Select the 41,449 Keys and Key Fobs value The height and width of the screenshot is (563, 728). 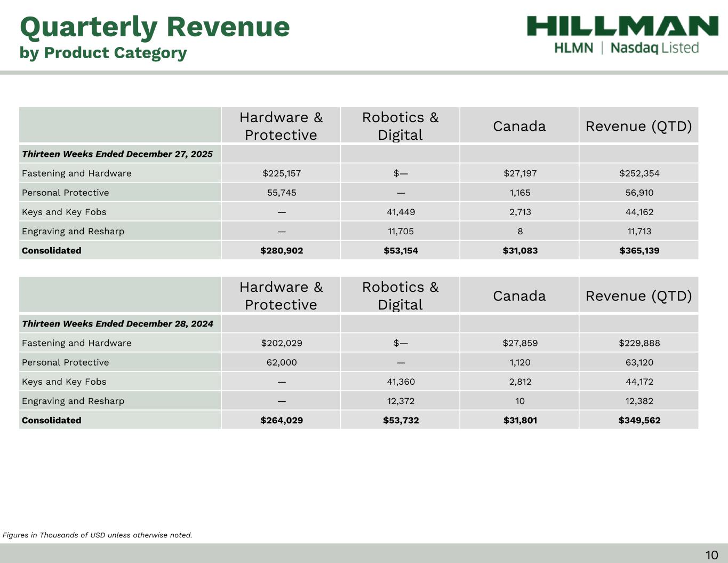click(401, 212)
